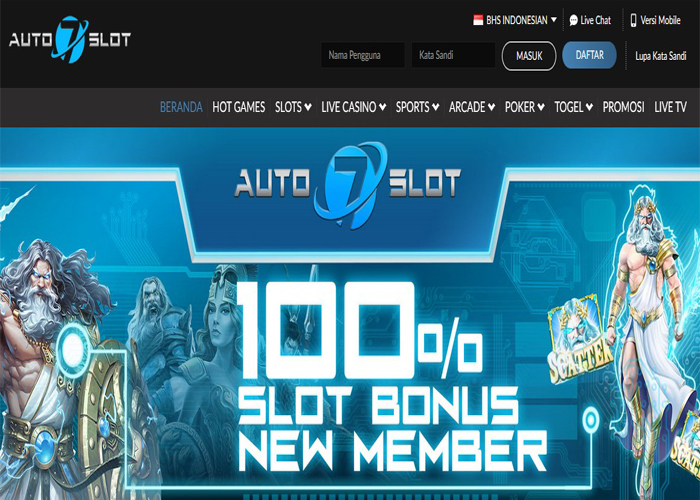Viewport: 700px width, 500px height.
Task: Click the Auto7Slot banner logo
Action: point(348,185)
